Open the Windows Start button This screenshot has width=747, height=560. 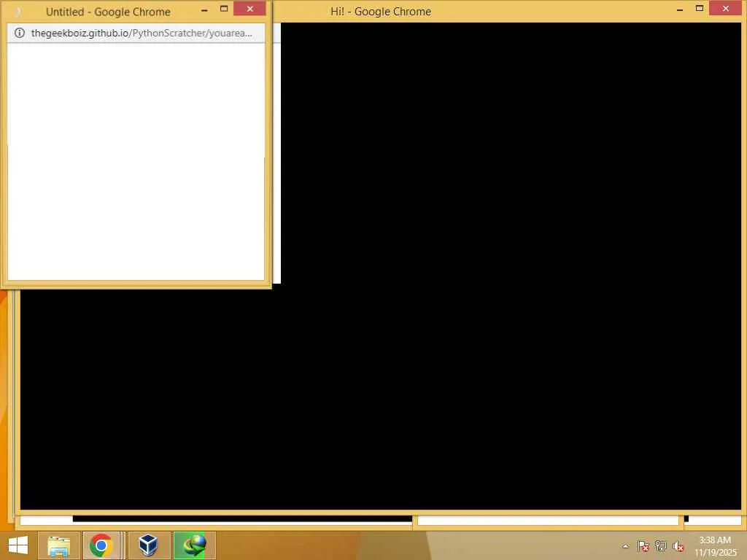point(18,545)
